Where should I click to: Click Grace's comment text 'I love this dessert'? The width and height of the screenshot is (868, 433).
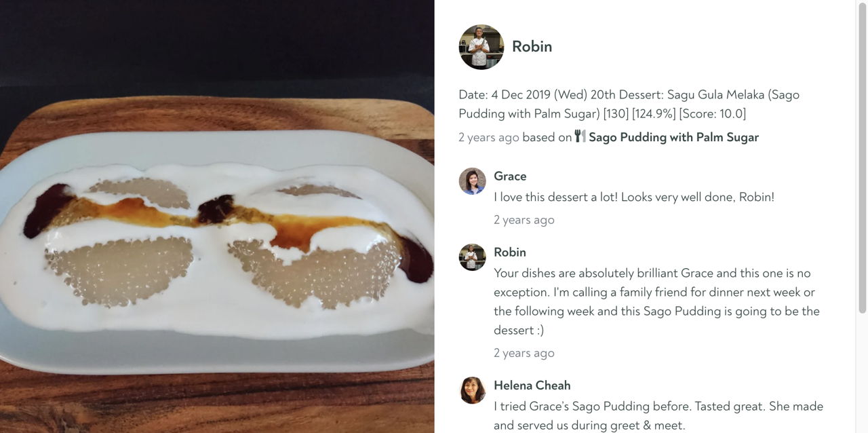coord(634,197)
